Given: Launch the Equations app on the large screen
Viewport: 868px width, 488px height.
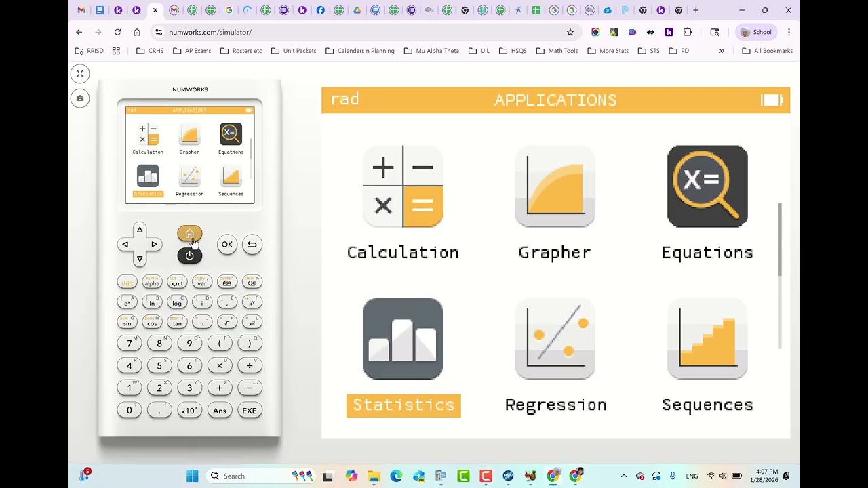Looking at the screenshot, I should [707, 203].
